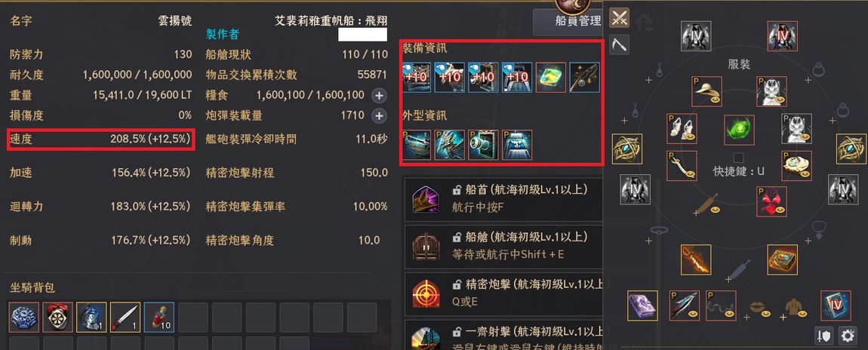This screenshot has width=868, height=350.
Task: Click the plus button next to 炮彈裝載量
Action: click(379, 115)
